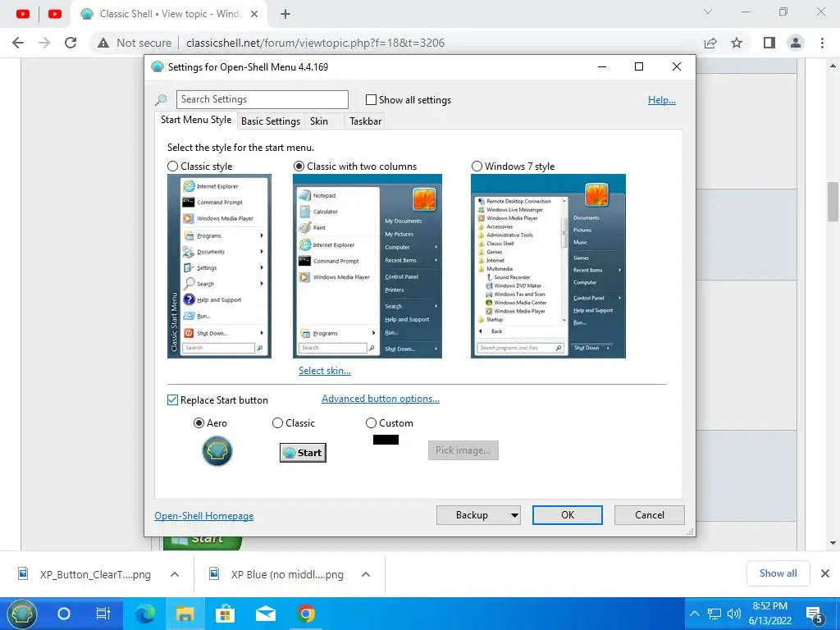The height and width of the screenshot is (630, 840).
Task: Select Windows 7 style radio button
Action: pyautogui.click(x=477, y=166)
